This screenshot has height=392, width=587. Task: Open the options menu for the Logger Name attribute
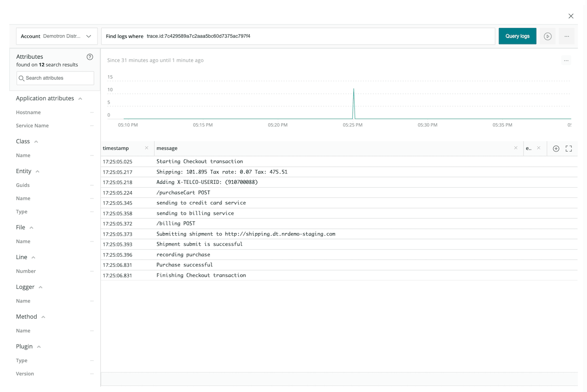pos(91,301)
